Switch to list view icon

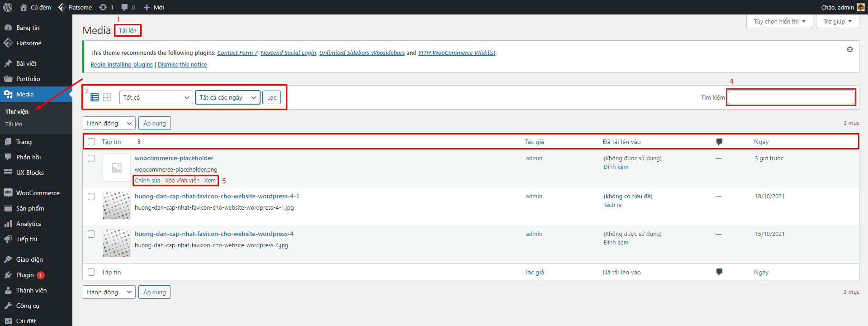[x=95, y=97]
